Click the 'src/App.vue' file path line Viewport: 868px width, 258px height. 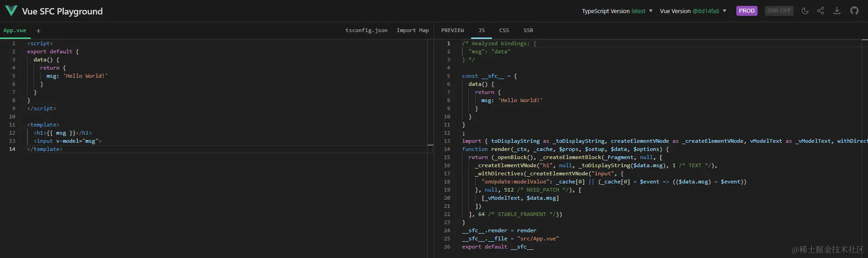coord(510,239)
